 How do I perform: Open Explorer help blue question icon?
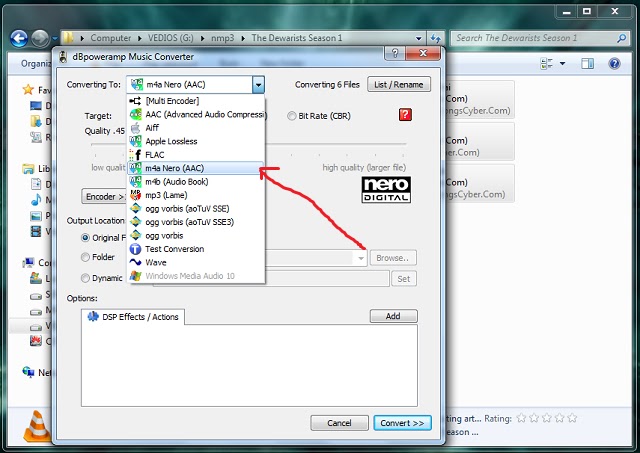(x=614, y=64)
